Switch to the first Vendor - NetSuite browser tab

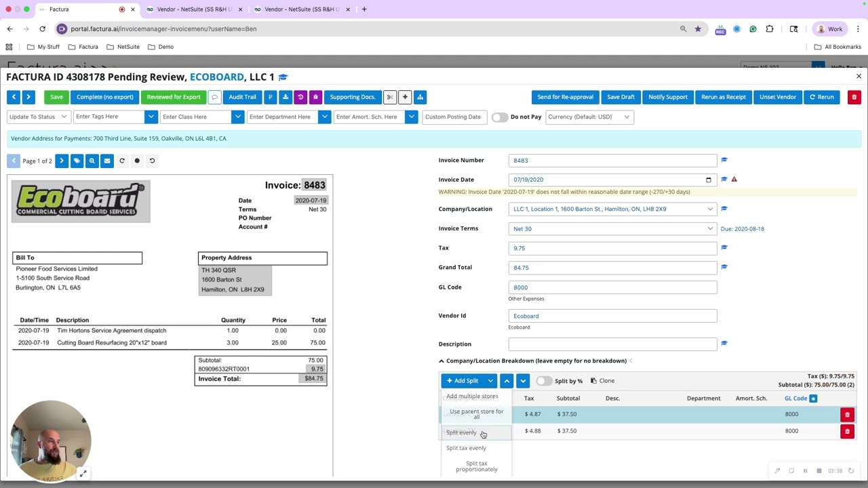point(193,9)
